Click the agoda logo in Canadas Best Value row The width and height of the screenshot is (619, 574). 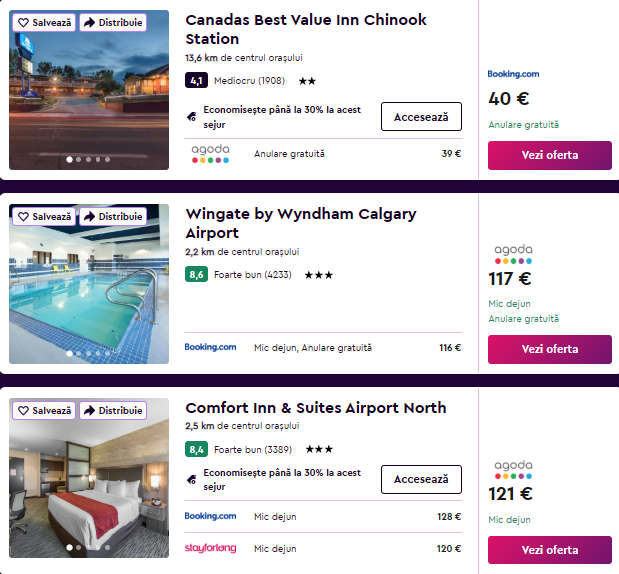(x=210, y=154)
